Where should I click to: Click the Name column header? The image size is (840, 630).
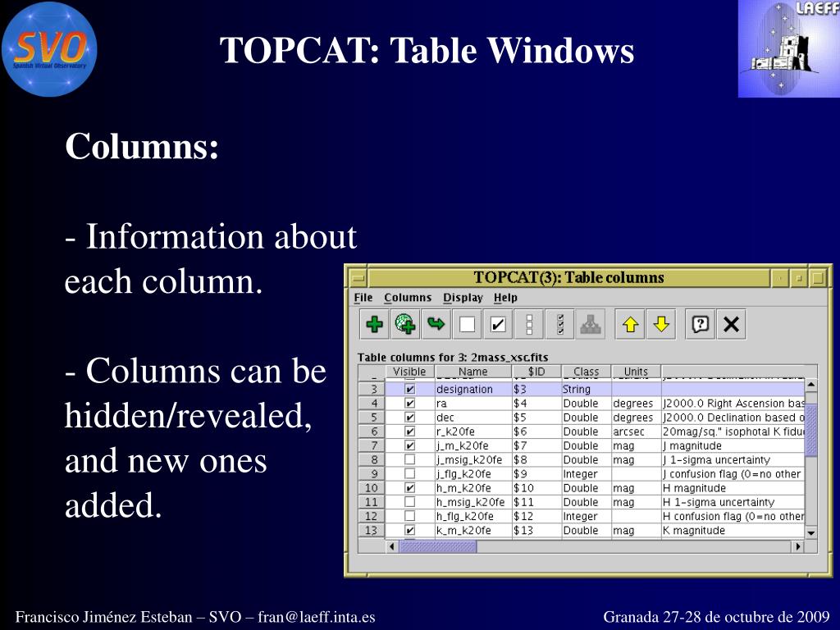pyautogui.click(x=473, y=372)
